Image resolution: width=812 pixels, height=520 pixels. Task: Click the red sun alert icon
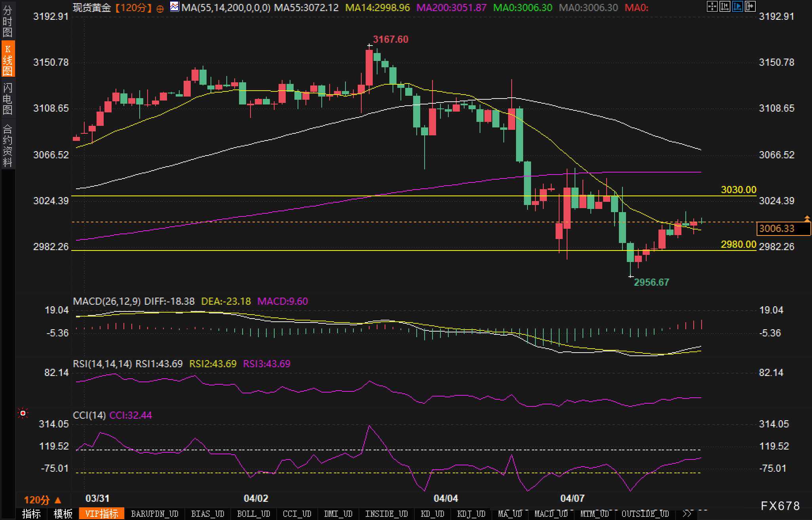(23, 414)
